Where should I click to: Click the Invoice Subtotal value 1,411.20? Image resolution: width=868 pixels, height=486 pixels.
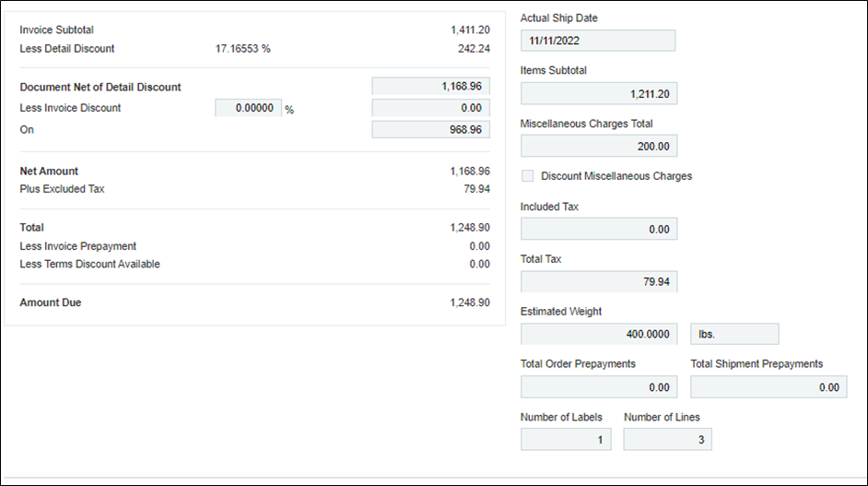click(x=470, y=30)
